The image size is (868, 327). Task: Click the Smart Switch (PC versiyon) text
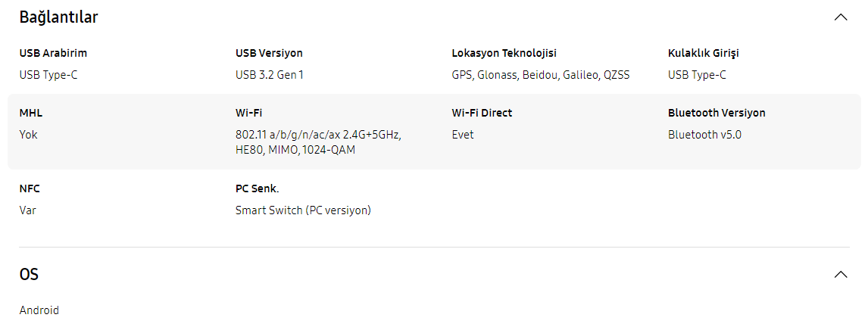[303, 210]
